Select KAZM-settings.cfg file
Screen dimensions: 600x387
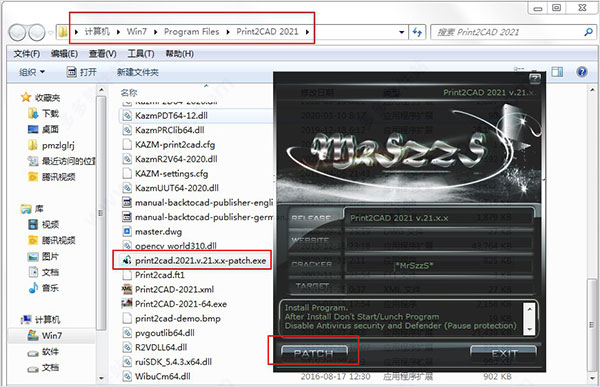coord(171,174)
